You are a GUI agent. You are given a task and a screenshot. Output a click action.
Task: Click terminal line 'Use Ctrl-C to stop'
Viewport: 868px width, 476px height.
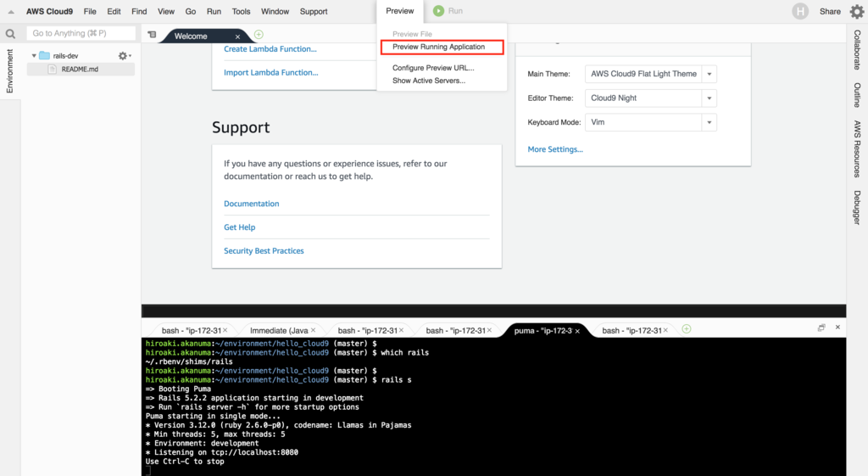(185, 462)
